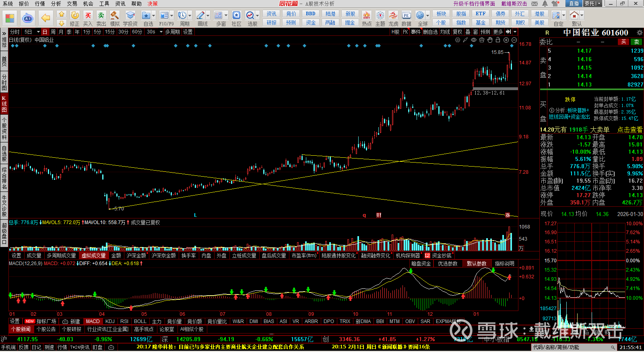Open the 工具 menu
Viewport: 644px width, 352px height.
pyautogui.click(x=104, y=4)
